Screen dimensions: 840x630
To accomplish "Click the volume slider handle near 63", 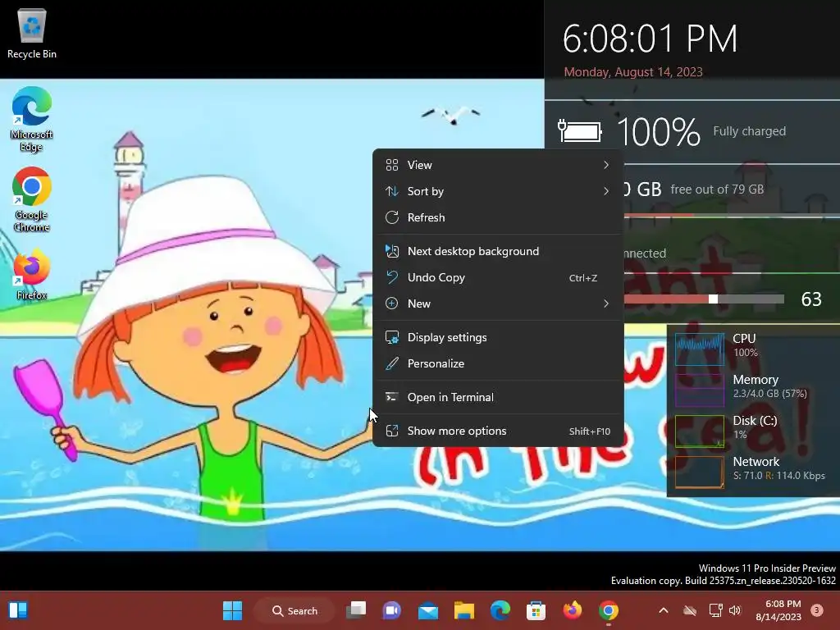I will 713,299.
